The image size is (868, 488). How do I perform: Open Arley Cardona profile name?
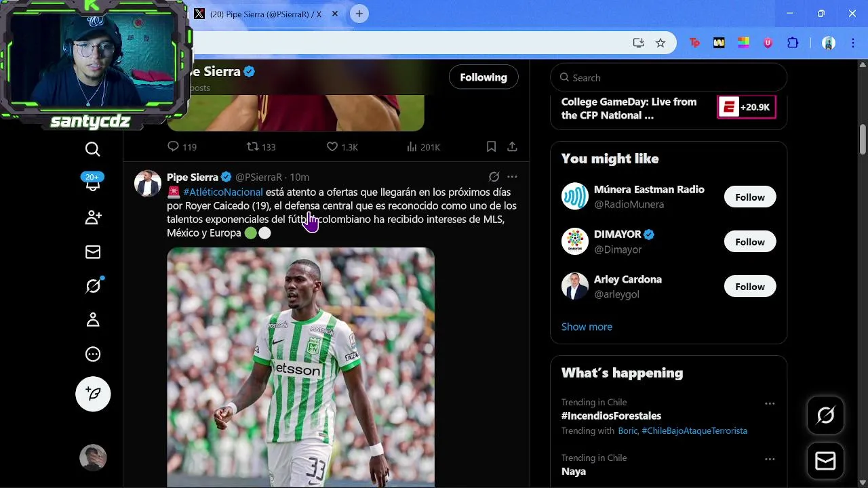[x=628, y=279]
